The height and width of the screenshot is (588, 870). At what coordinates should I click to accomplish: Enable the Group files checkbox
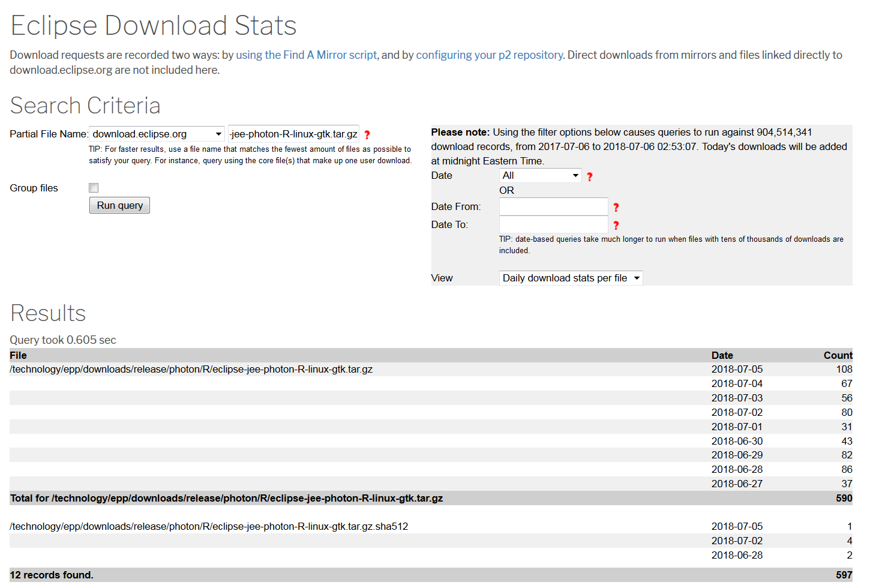tap(94, 188)
